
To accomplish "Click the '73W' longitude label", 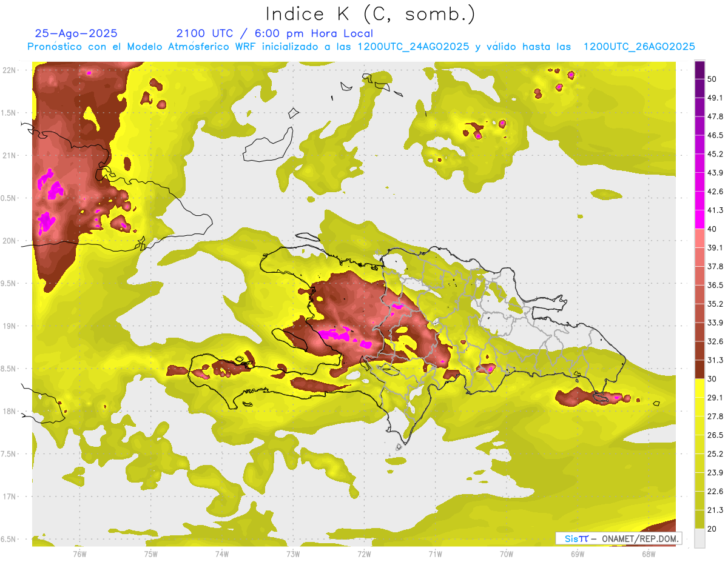I will 293,554.
